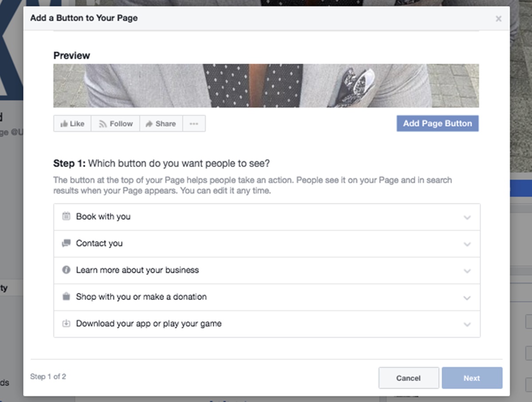Expand Download your app or play your game chevron
Viewport: 532px width, 402px height.
pos(467,324)
